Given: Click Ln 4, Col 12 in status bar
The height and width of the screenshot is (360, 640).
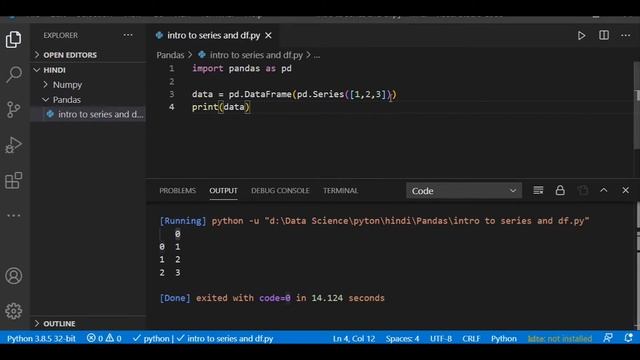Looking at the screenshot, I should pos(354,338).
